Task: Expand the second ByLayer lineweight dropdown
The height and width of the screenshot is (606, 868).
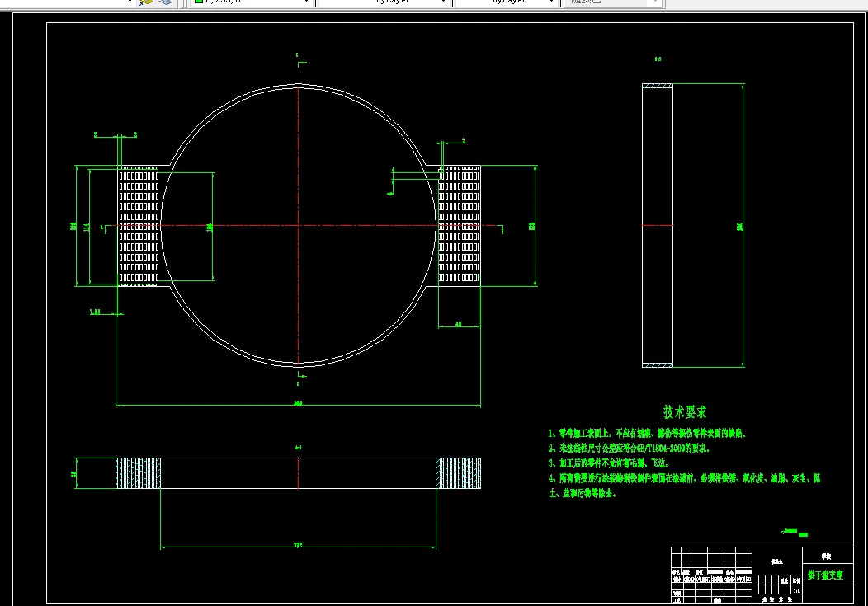Action: (551, 2)
